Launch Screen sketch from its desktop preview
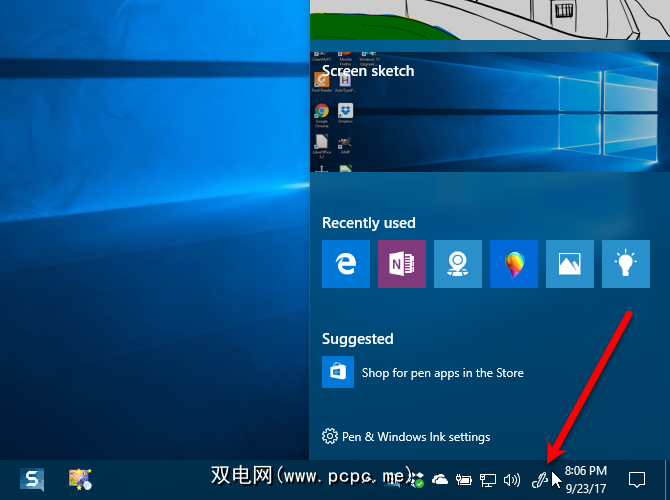 (490, 112)
